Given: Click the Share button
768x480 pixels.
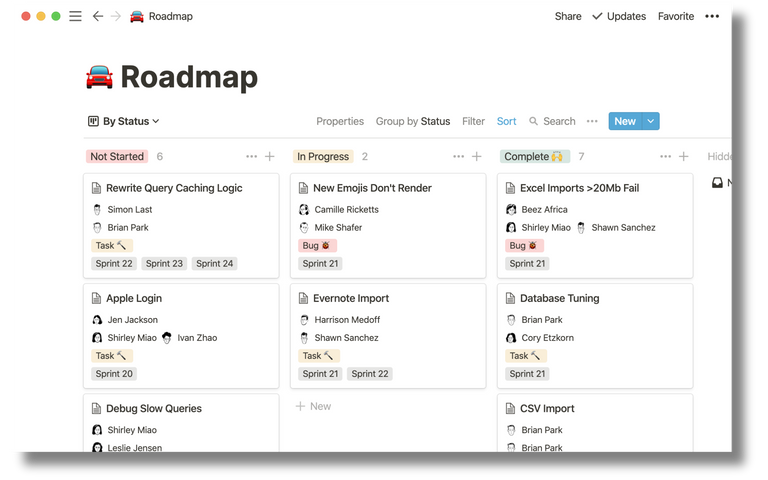Looking at the screenshot, I should (x=568, y=16).
